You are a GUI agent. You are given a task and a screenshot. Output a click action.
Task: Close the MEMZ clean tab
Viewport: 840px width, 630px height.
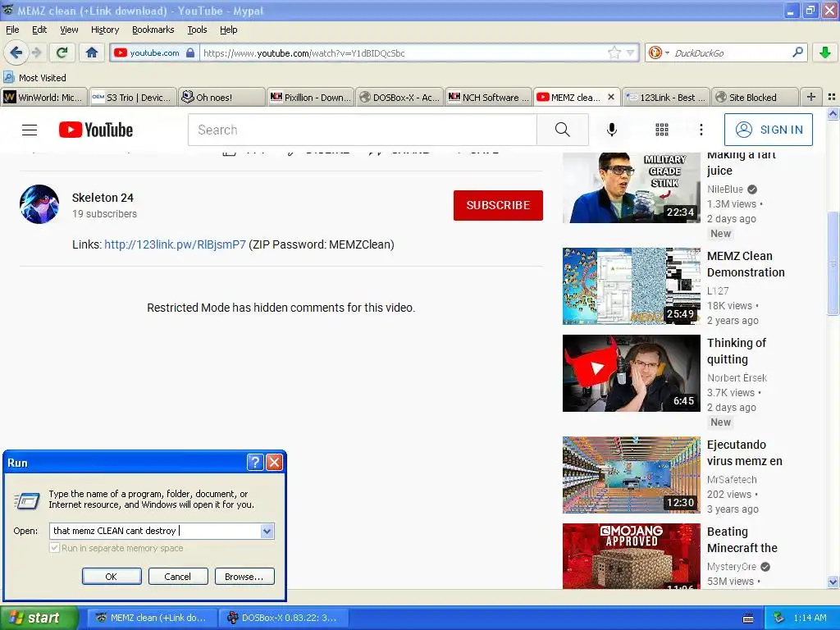[x=610, y=97]
